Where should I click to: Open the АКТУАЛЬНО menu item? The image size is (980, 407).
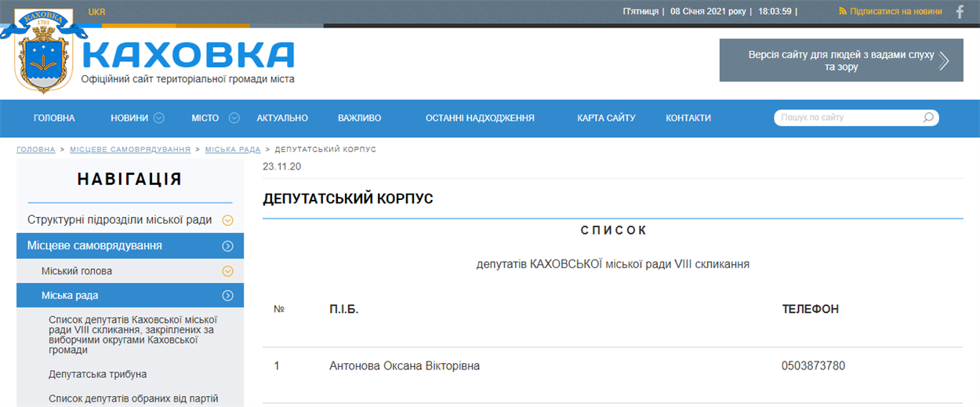[282, 118]
